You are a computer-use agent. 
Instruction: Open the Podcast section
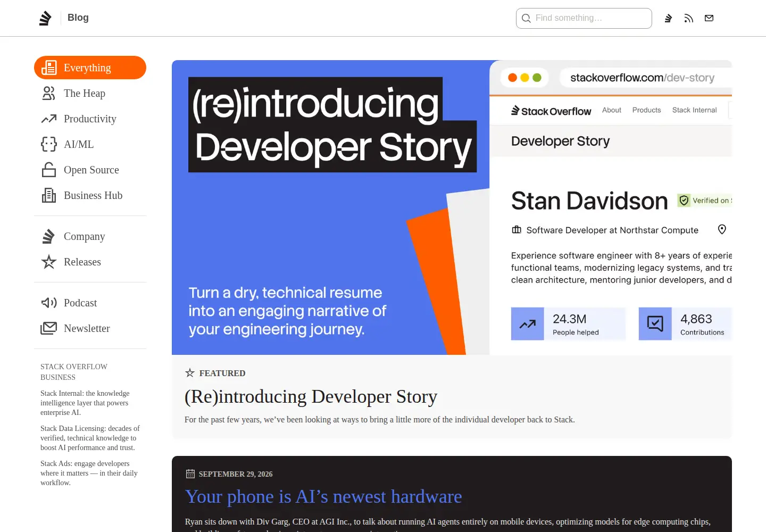[80, 303]
